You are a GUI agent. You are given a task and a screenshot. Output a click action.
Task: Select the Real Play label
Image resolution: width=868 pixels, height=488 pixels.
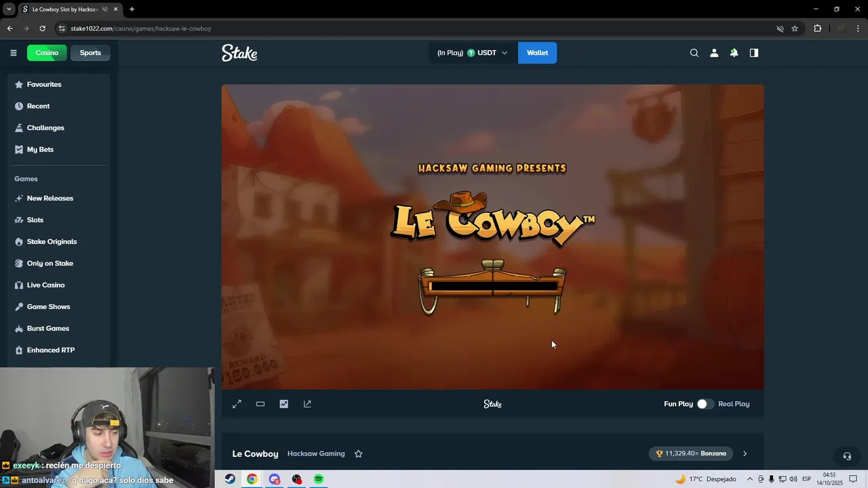click(734, 404)
